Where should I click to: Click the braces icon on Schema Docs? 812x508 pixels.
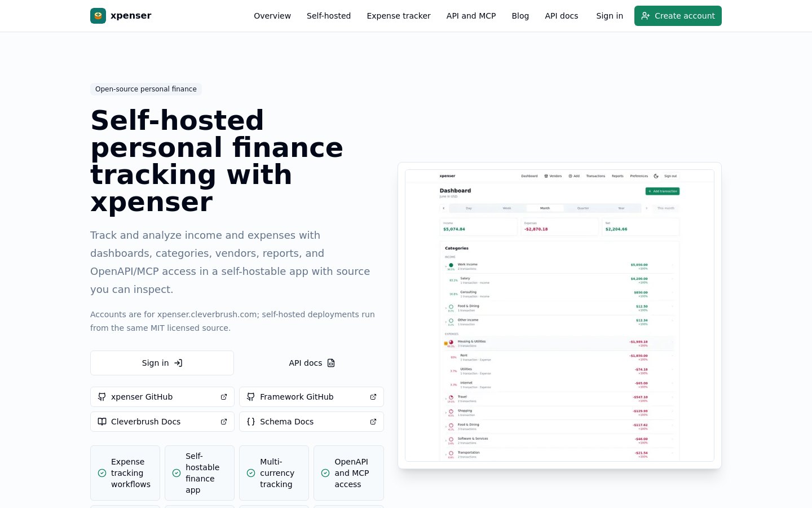click(x=251, y=422)
